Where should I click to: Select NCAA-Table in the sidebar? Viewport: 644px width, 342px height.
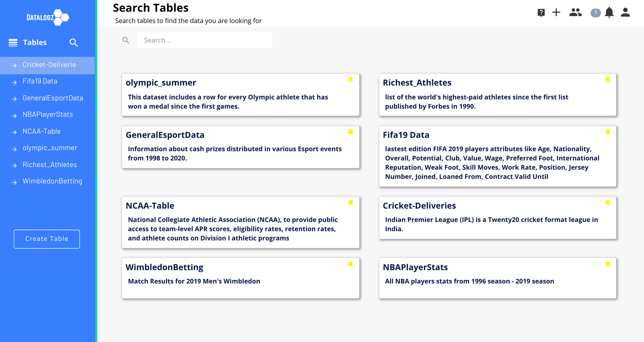pos(42,131)
